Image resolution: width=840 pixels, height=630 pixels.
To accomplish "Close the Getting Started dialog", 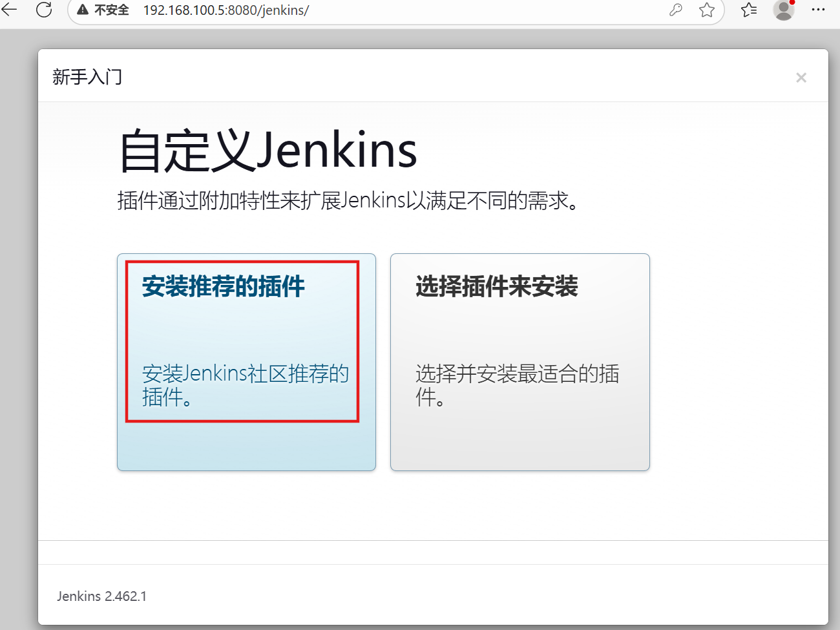I will pyautogui.click(x=801, y=78).
